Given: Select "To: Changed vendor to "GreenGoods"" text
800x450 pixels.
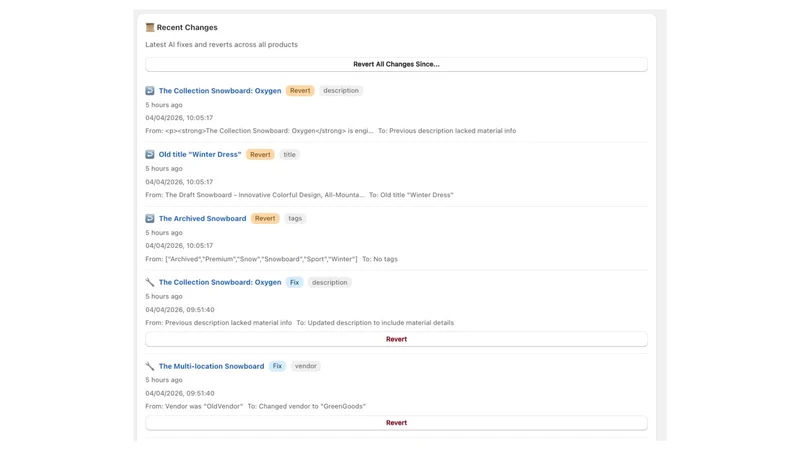Looking at the screenshot, I should coord(307,407).
